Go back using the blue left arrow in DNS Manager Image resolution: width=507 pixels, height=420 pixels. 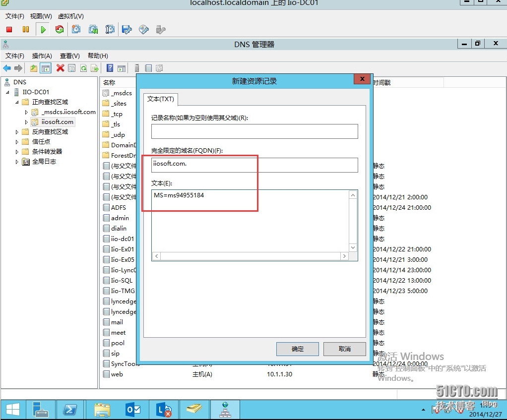pos(7,68)
